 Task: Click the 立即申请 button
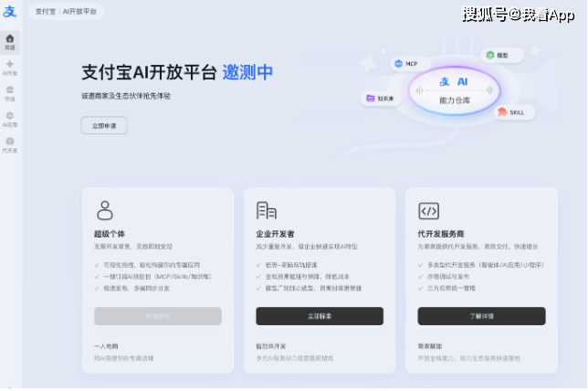click(104, 125)
